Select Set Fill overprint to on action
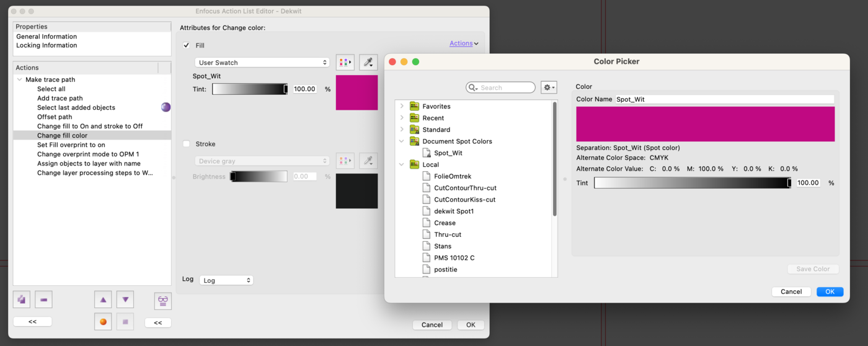 tap(71, 144)
